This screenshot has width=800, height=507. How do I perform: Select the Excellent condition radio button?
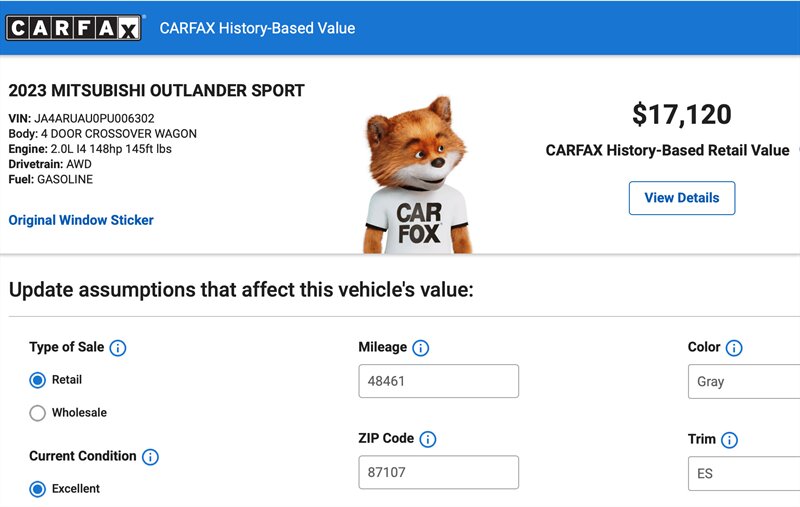pyautogui.click(x=38, y=489)
